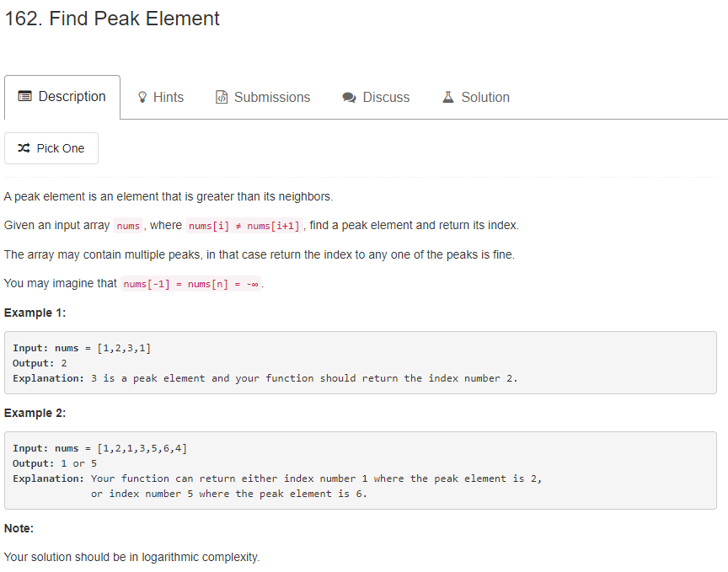
Task: View the Solution tab
Action: coord(485,98)
